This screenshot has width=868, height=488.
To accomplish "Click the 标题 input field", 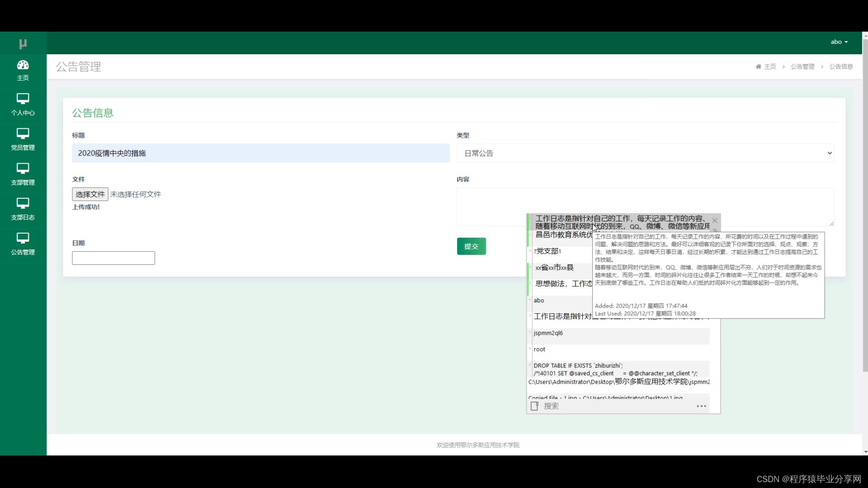I will [x=260, y=153].
